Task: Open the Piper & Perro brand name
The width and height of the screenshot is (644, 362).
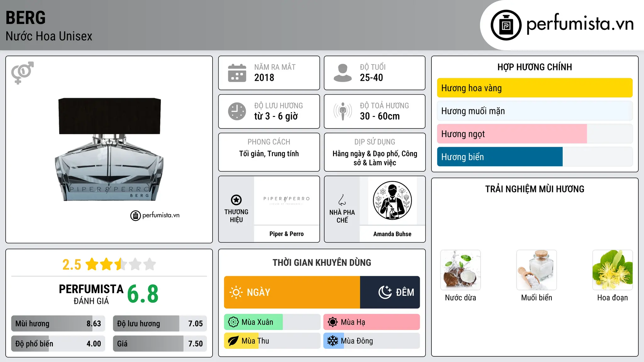Action: (x=286, y=234)
